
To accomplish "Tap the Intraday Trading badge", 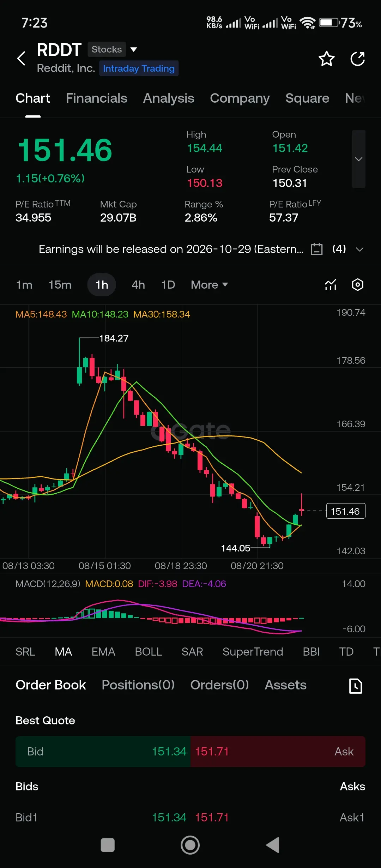I will [139, 68].
